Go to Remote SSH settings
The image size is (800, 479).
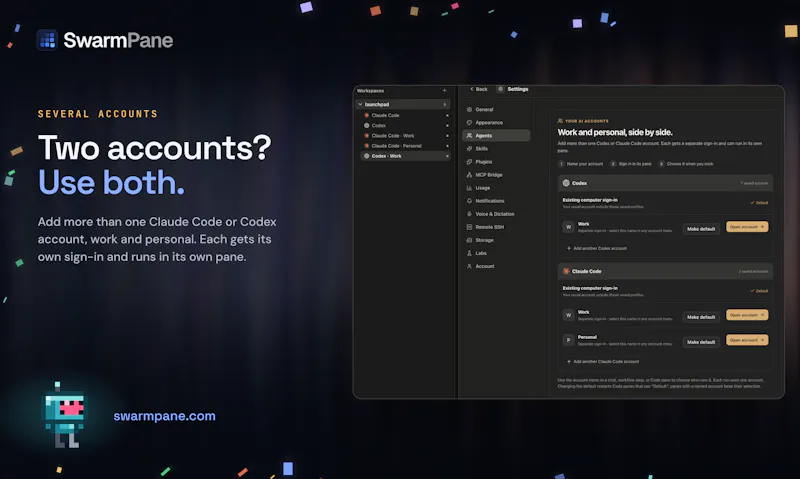pyautogui.click(x=496, y=227)
